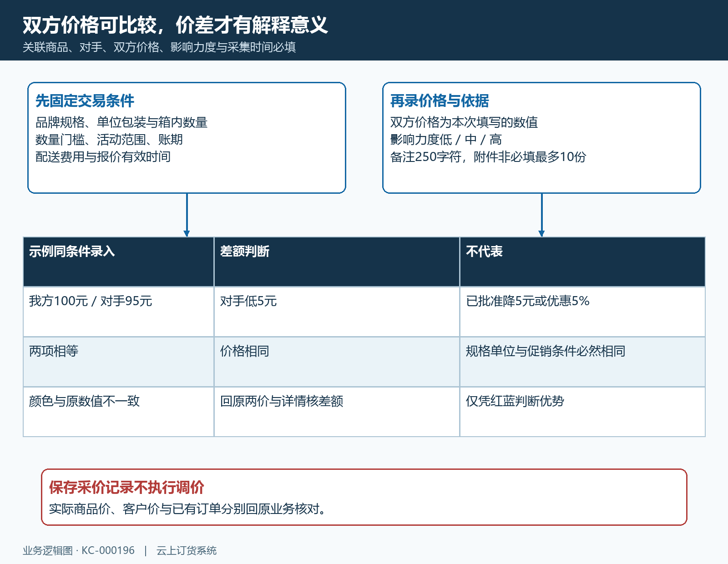The width and height of the screenshot is (728, 564).
Task: Select cell 仅凭红蓝判断优势
Action: [x=582, y=412]
